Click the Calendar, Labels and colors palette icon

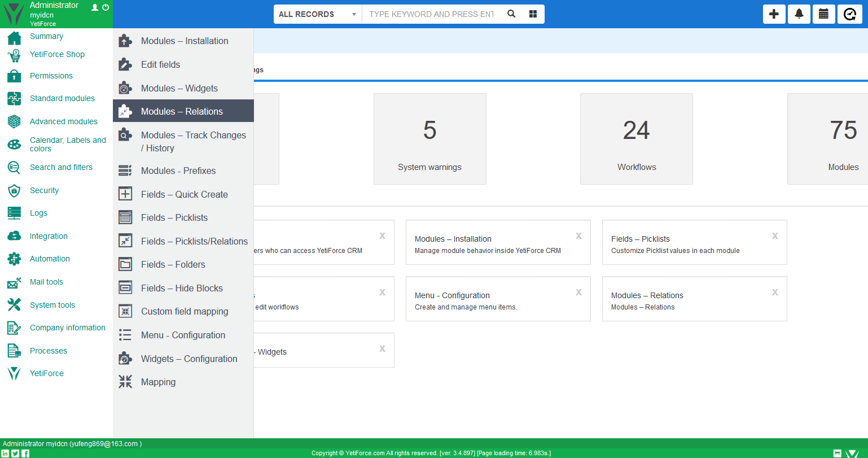[14, 145]
